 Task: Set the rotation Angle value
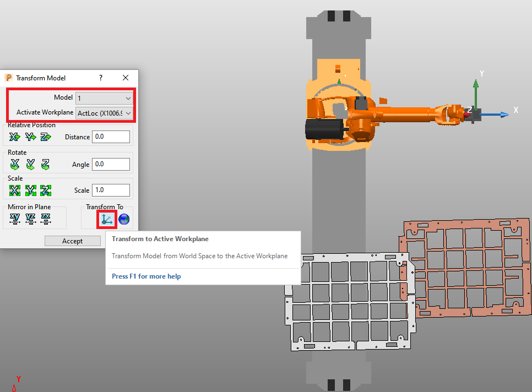click(111, 164)
